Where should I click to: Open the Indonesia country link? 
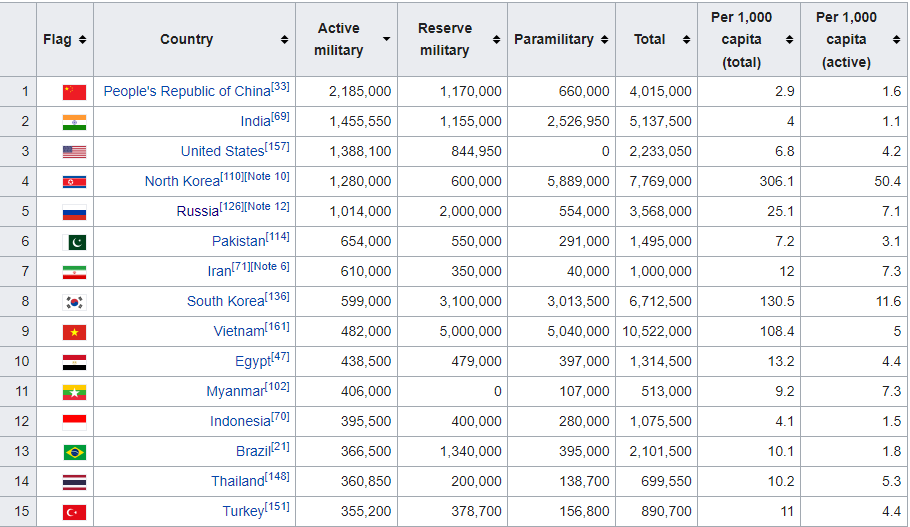click(240, 421)
